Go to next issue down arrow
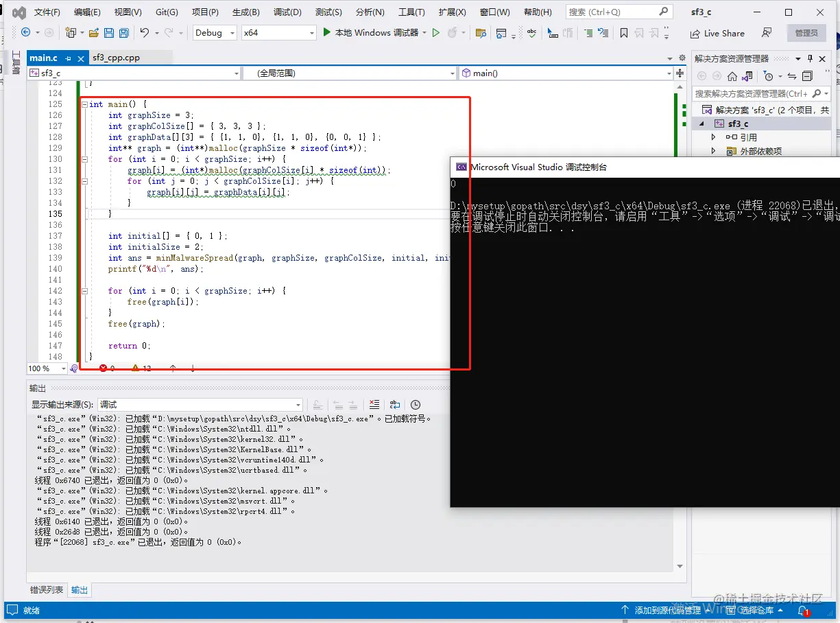Viewport: 840px width, 623px height. coord(193,368)
